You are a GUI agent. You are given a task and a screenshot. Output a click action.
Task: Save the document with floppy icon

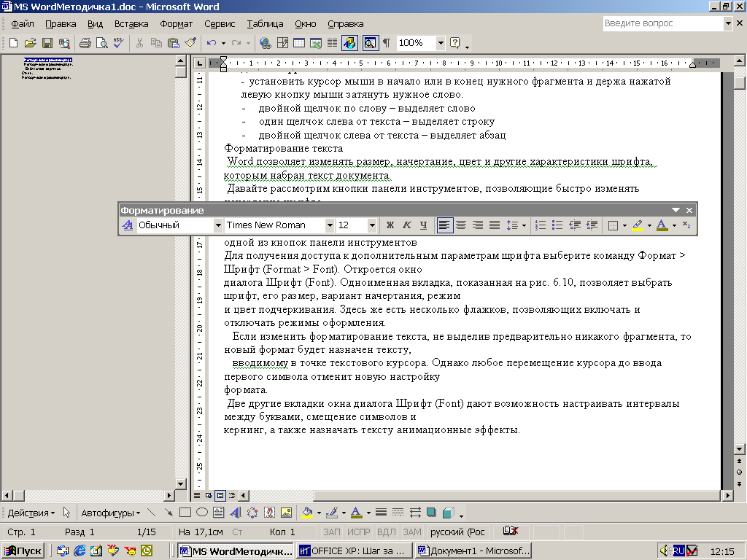tap(47, 43)
